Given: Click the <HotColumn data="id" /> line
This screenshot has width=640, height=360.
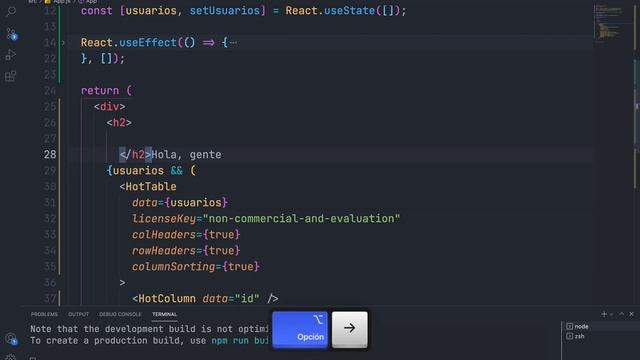Looking at the screenshot, I should pyautogui.click(x=205, y=299).
